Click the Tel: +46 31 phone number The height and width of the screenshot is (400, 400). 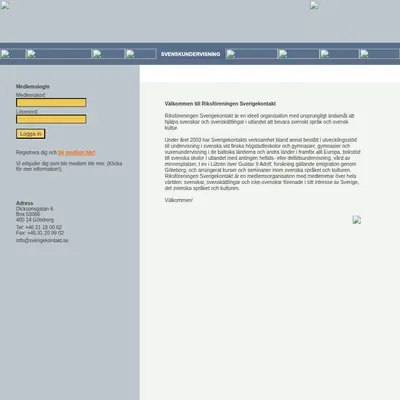39,227
